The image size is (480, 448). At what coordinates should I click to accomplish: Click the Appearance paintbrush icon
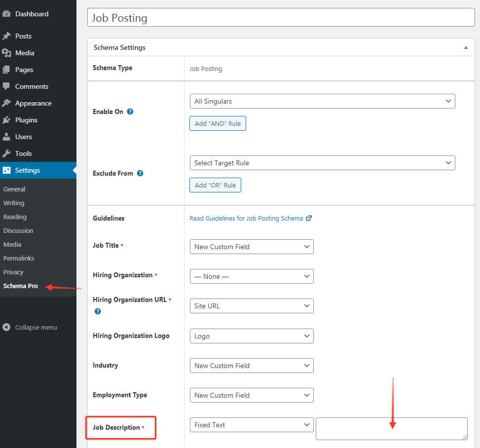tap(6, 103)
